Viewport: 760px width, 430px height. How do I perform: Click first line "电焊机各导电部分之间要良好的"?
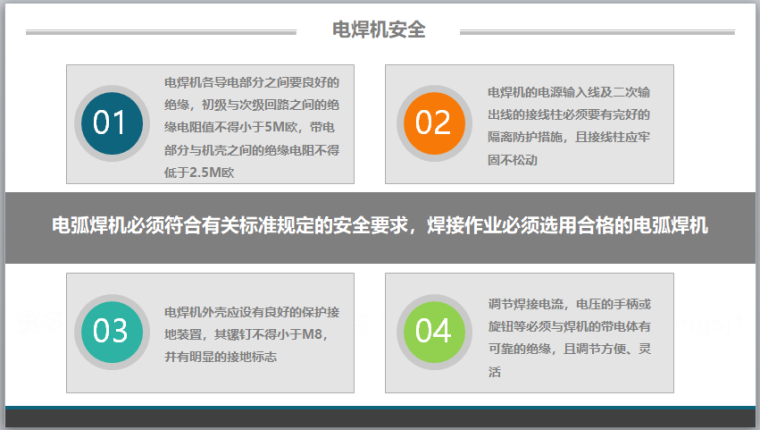252,82
